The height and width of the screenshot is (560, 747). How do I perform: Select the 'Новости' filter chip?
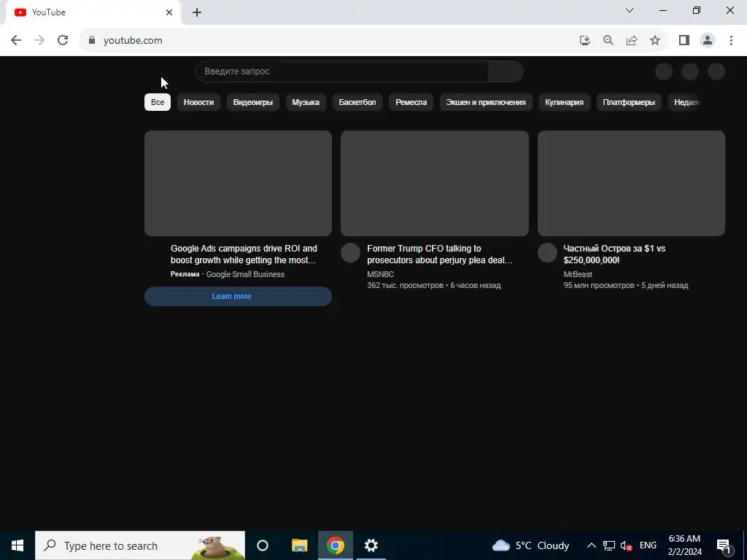click(x=198, y=102)
